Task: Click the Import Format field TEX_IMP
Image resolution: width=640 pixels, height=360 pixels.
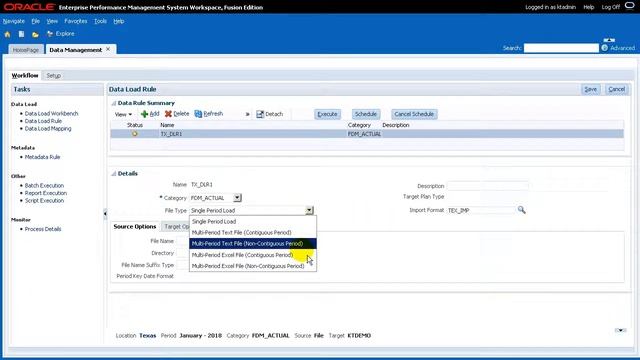Action: click(481, 210)
